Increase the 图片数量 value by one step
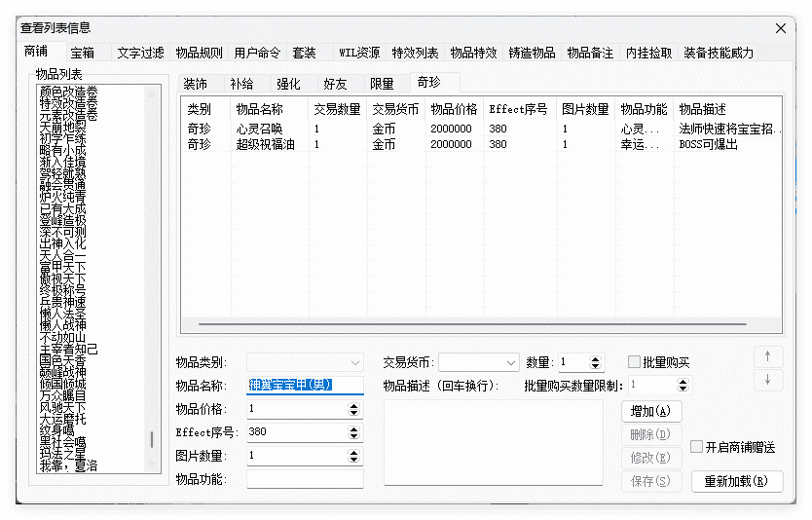812x520 pixels. click(353, 453)
